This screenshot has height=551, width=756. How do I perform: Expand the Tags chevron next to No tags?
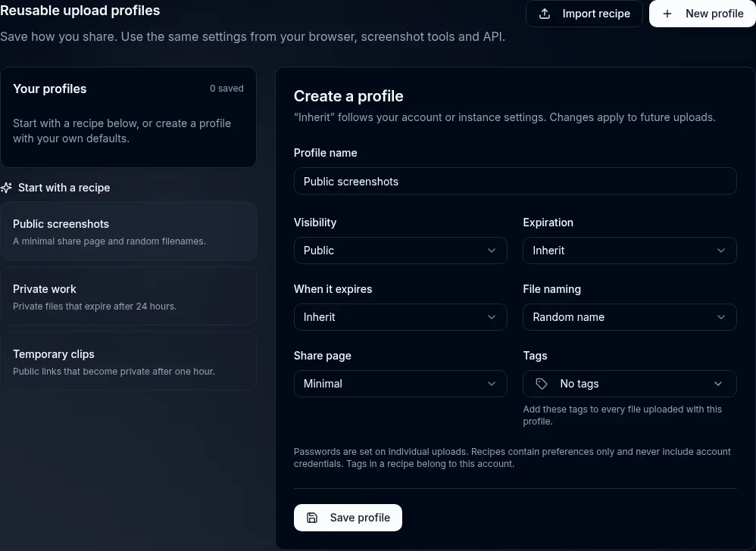718,384
